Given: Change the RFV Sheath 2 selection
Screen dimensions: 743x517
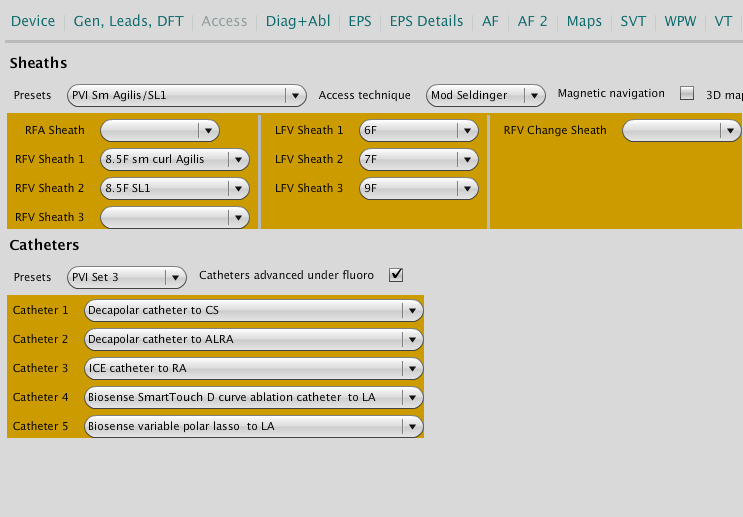Looking at the screenshot, I should click(x=175, y=188).
